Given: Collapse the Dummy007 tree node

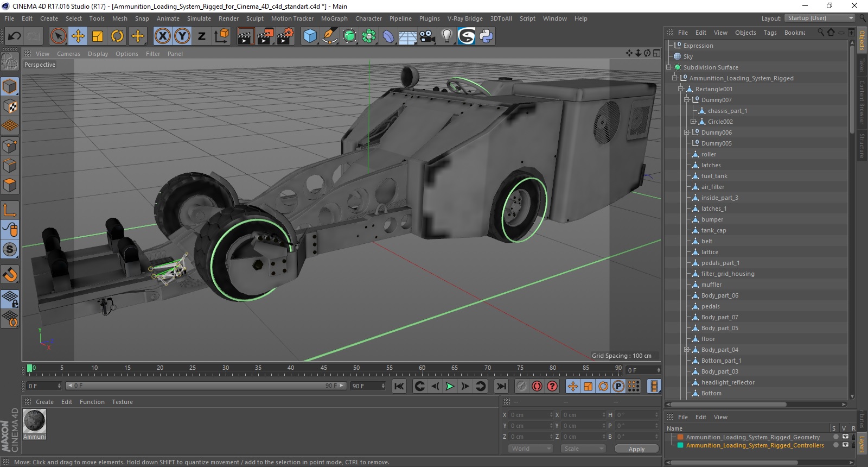Looking at the screenshot, I should coord(687,100).
